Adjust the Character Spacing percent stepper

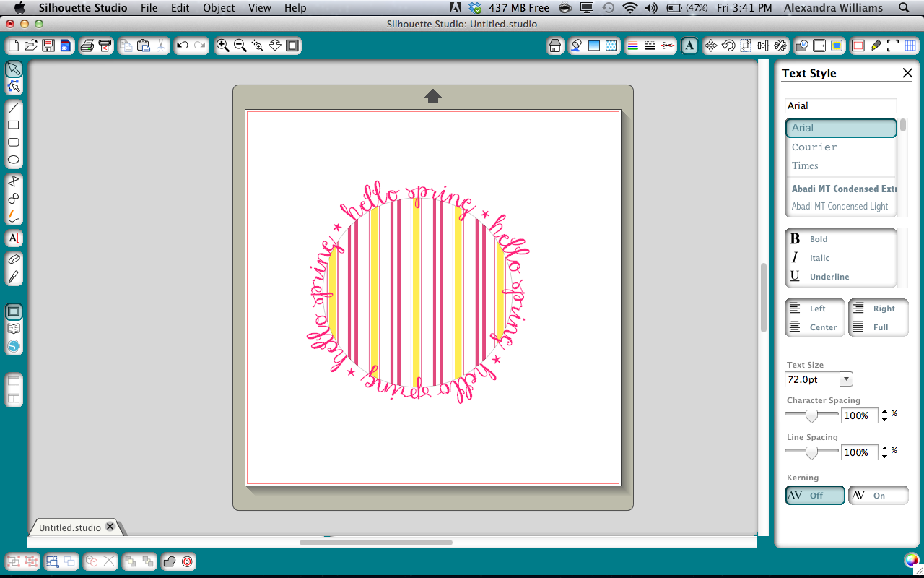(x=885, y=415)
